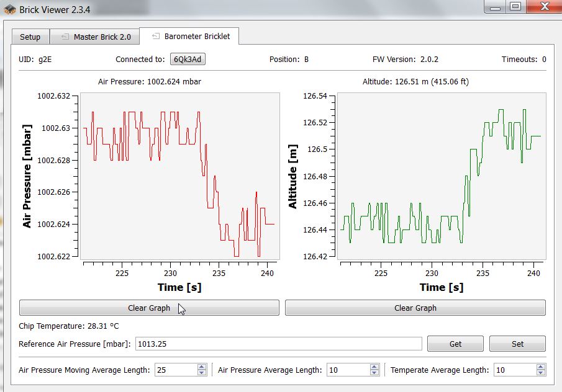Image resolution: width=562 pixels, height=392 pixels.
Task: Decrease Air Pressure Average Length value
Action: point(373,373)
